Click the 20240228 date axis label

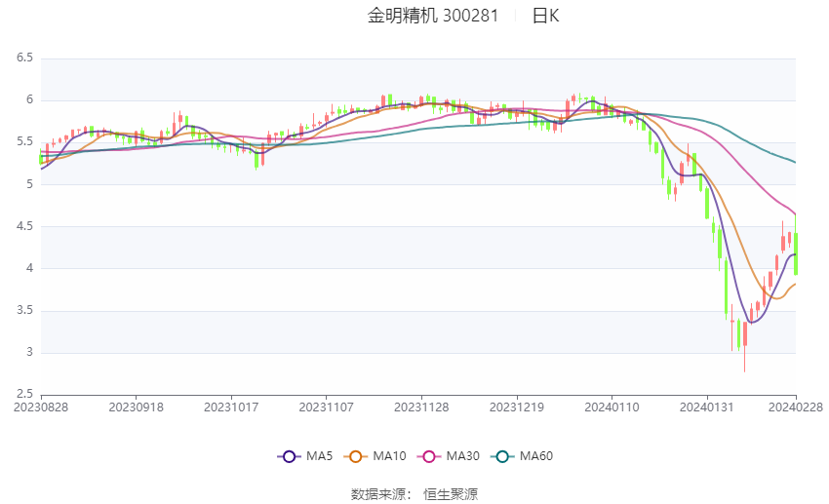pyautogui.click(x=796, y=407)
